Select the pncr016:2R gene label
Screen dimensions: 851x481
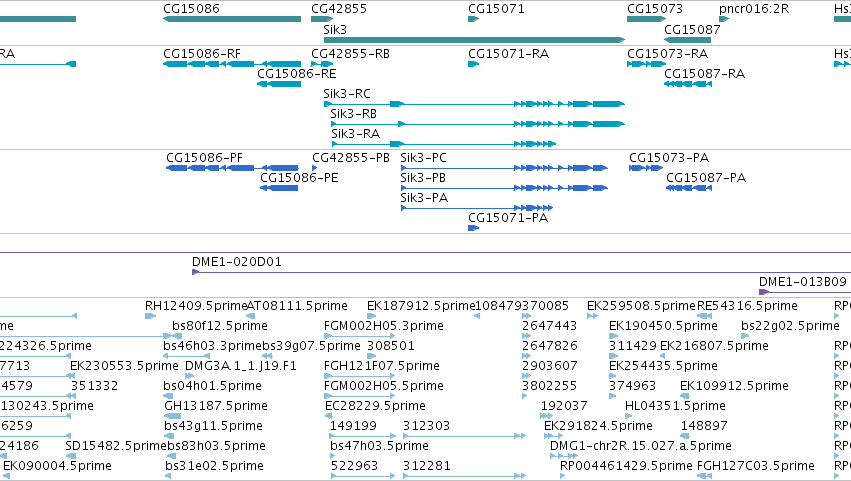754,9
